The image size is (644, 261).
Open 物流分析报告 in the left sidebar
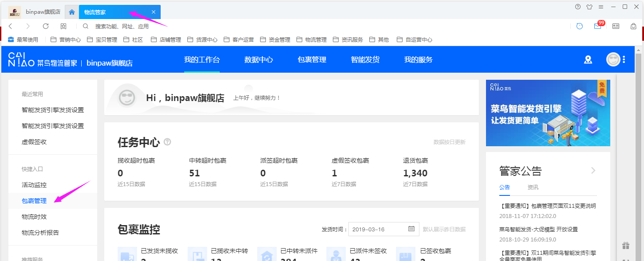(x=40, y=233)
